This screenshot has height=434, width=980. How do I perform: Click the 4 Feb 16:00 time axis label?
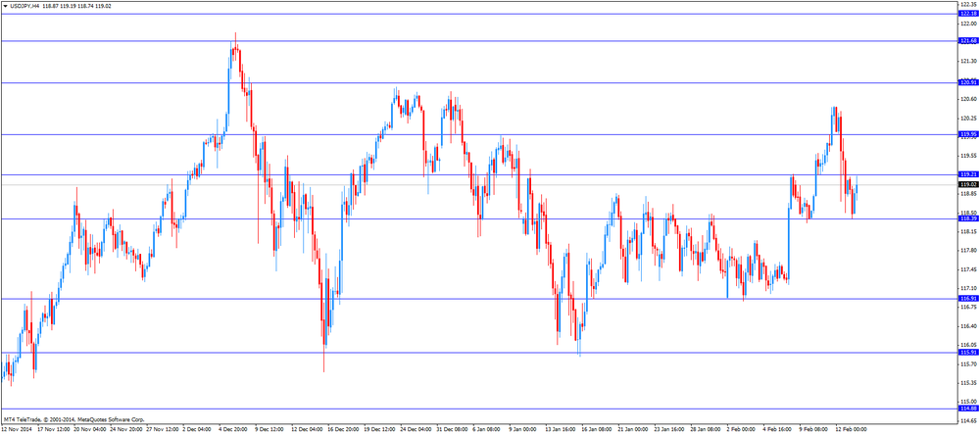point(776,430)
